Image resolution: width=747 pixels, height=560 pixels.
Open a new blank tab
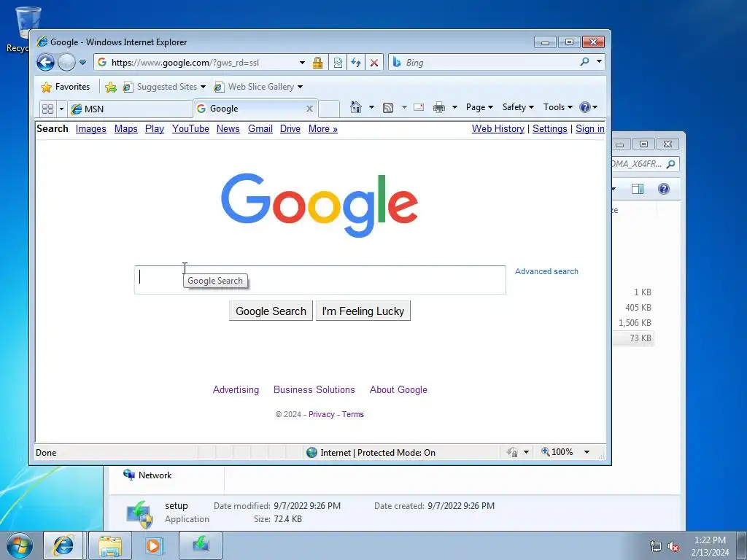[x=329, y=109]
